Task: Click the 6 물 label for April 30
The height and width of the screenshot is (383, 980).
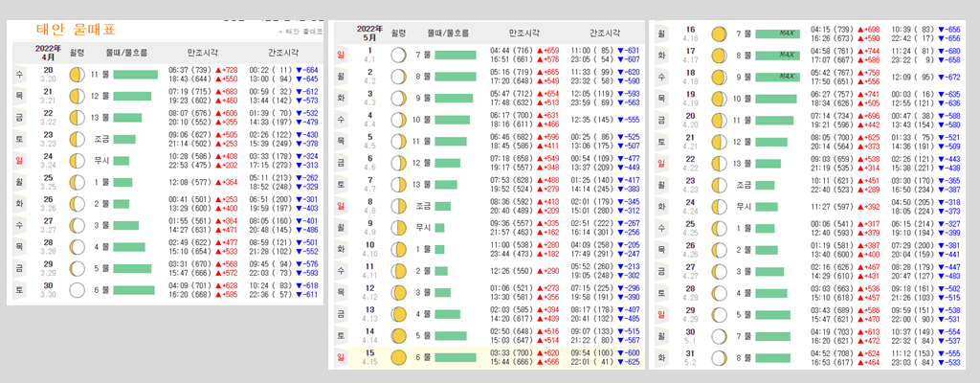Action: click(x=100, y=290)
